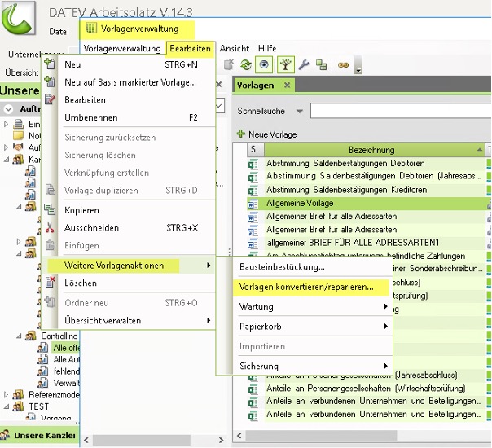492x448 pixels.
Task: Click the green DATEV logo icon
Action: [x=22, y=21]
